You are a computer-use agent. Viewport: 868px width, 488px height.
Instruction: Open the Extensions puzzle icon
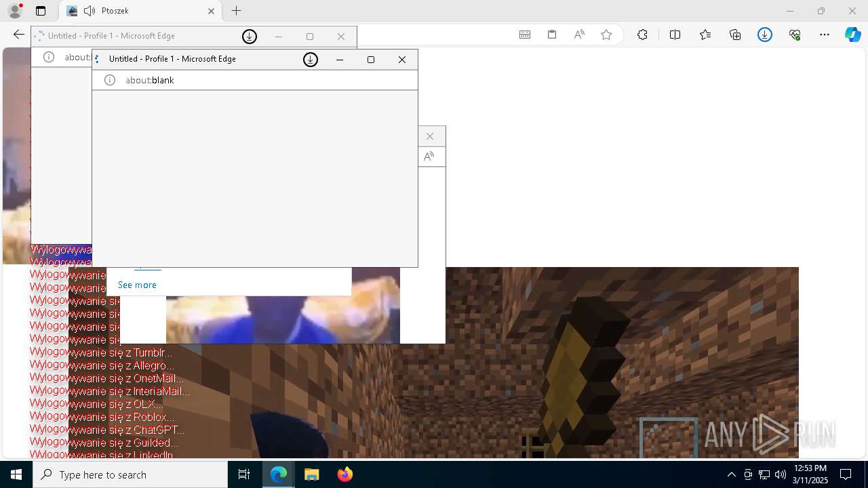coord(642,35)
